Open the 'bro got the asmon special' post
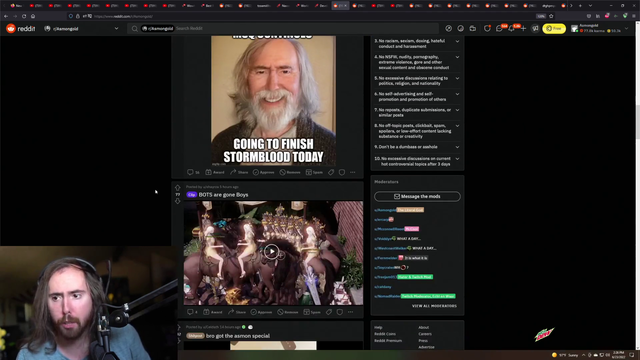The image size is (640, 360). (x=238, y=336)
